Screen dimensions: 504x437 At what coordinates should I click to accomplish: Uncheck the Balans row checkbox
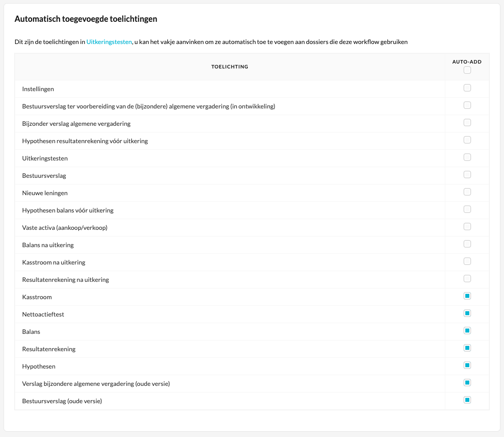[x=467, y=331]
